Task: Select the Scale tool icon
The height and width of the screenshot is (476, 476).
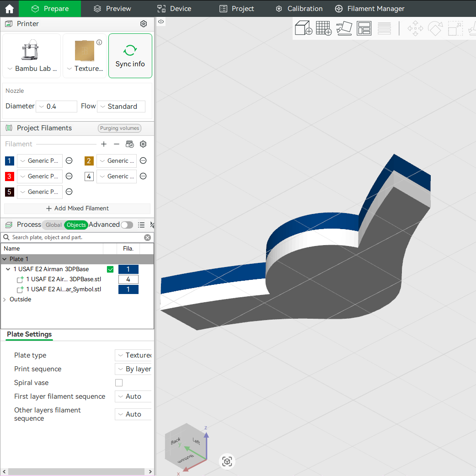Action: click(455, 28)
